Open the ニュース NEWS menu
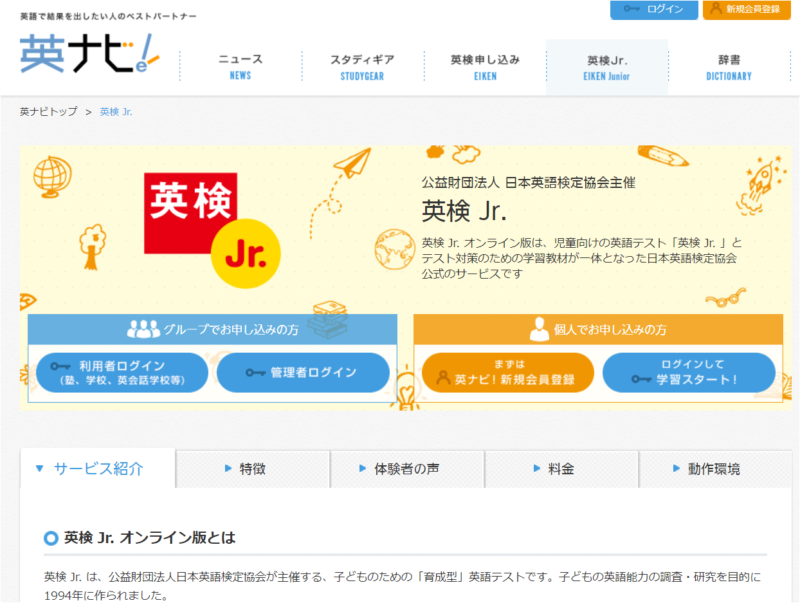Screen dimensions: 800x603 (240, 67)
